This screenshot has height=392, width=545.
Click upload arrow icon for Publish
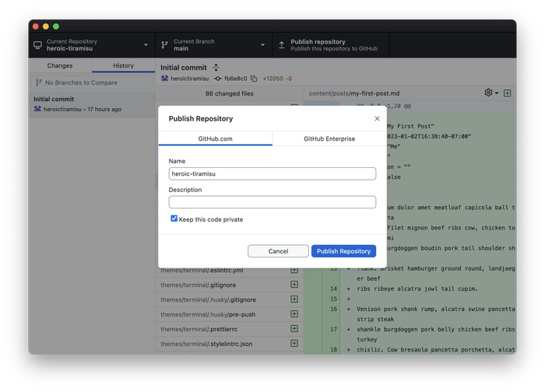pyautogui.click(x=282, y=45)
